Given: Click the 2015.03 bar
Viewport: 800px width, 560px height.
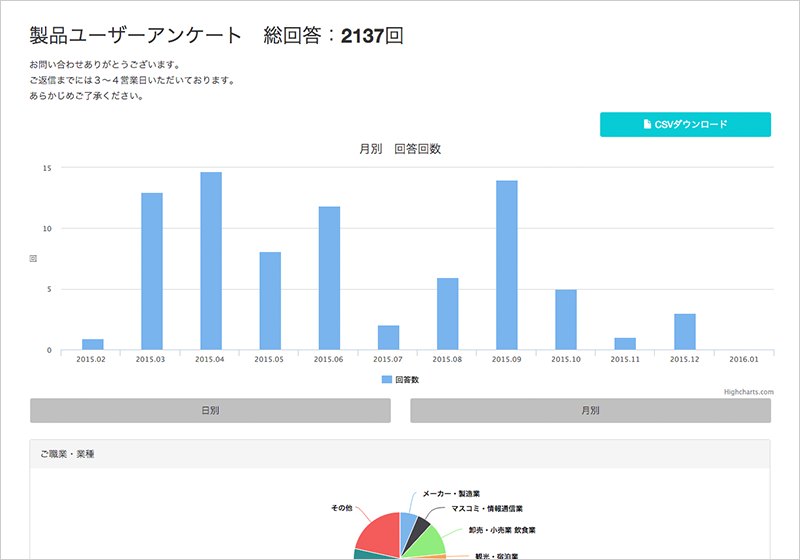Looking at the screenshot, I should (x=152, y=271).
